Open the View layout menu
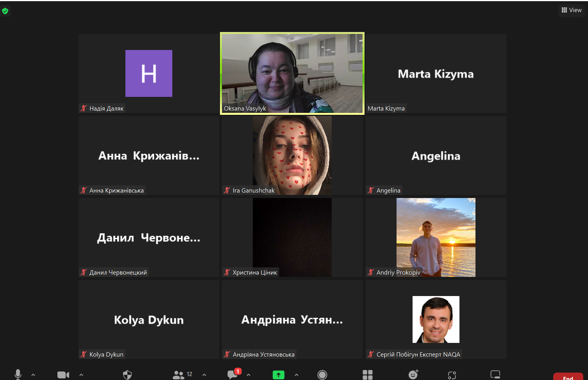588x380 pixels. click(572, 10)
